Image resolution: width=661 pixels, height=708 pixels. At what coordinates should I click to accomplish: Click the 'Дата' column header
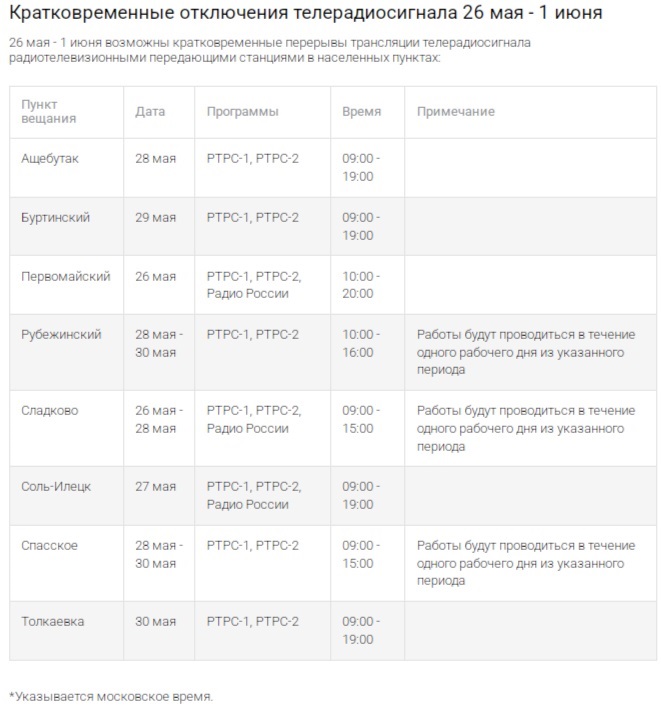tap(150, 111)
